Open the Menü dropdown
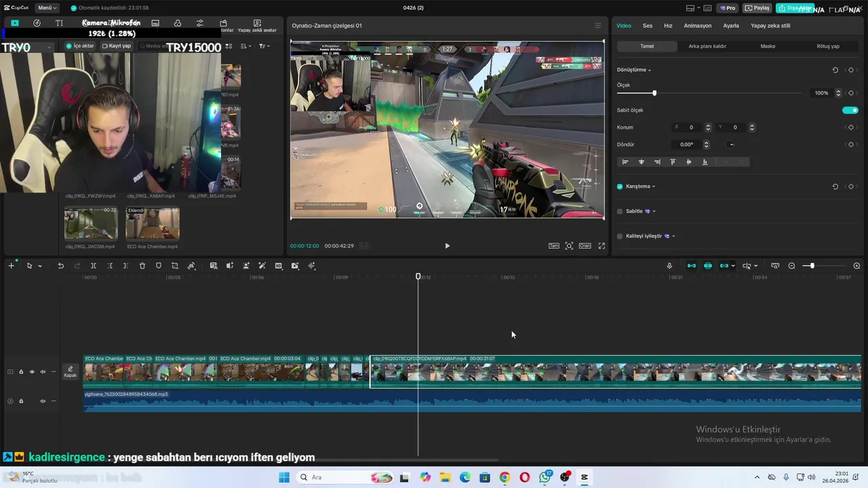The height and width of the screenshot is (488, 868). tap(46, 8)
